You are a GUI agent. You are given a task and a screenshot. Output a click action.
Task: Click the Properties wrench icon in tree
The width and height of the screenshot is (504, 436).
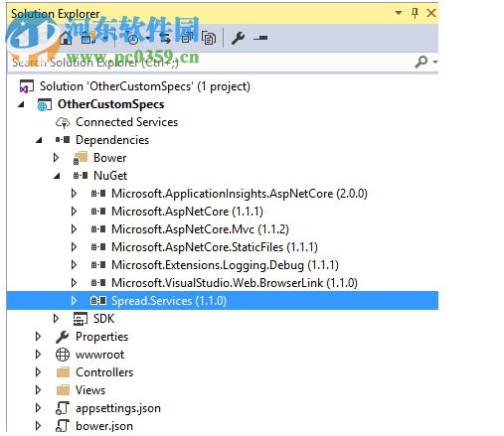pos(63,337)
